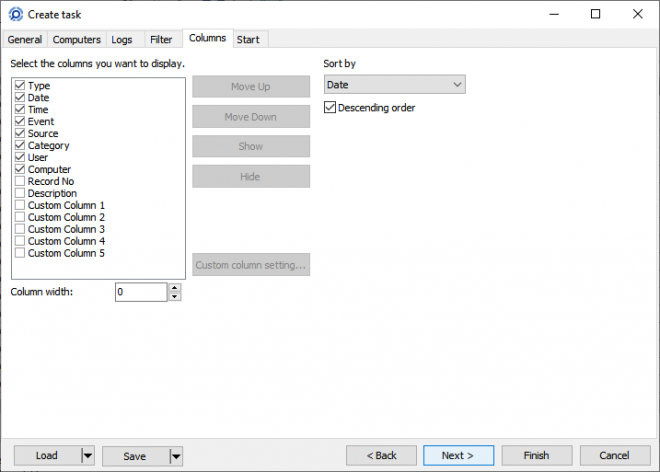Enable the Record No column checkbox

tap(20, 181)
